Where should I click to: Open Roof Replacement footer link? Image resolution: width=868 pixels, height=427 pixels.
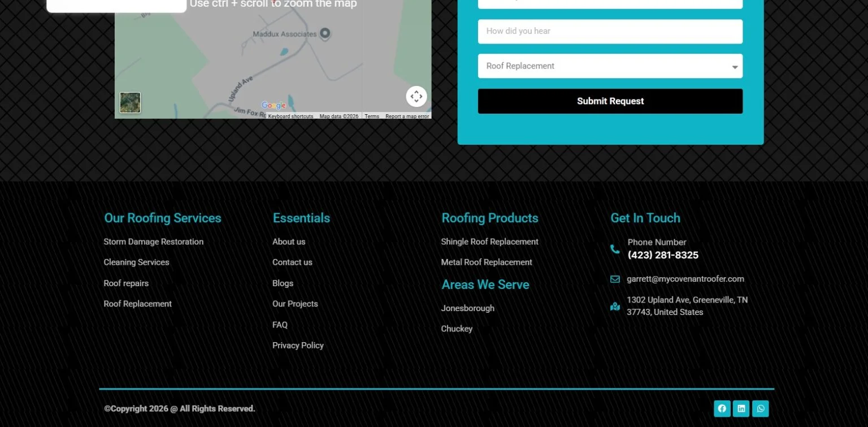point(138,304)
